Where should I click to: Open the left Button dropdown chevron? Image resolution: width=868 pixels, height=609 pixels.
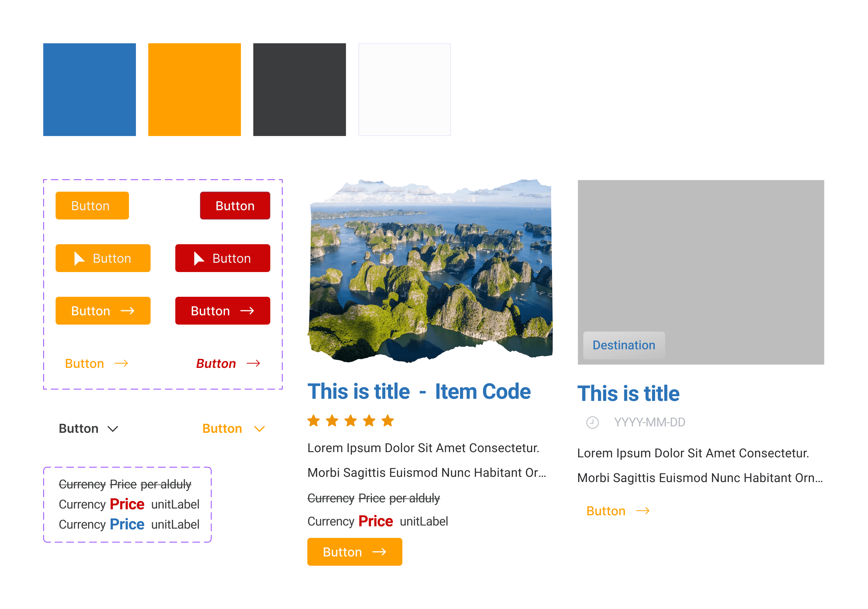tap(112, 429)
